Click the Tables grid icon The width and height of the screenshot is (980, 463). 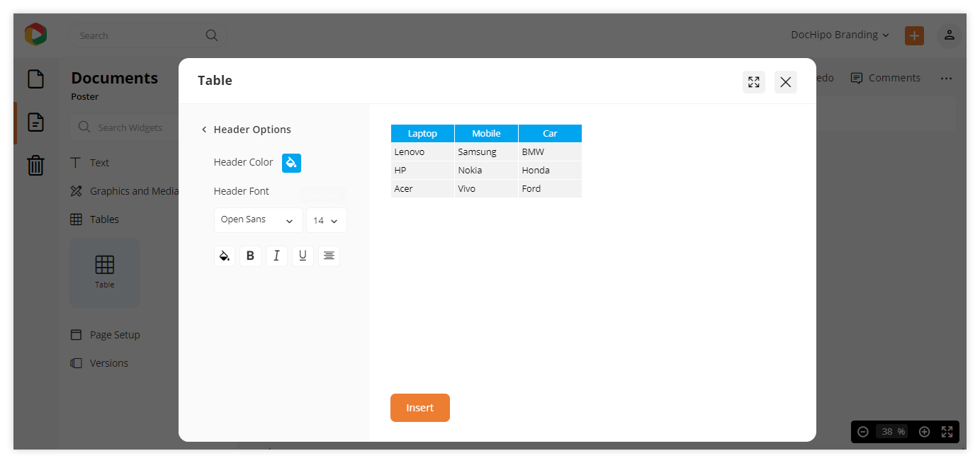click(76, 219)
